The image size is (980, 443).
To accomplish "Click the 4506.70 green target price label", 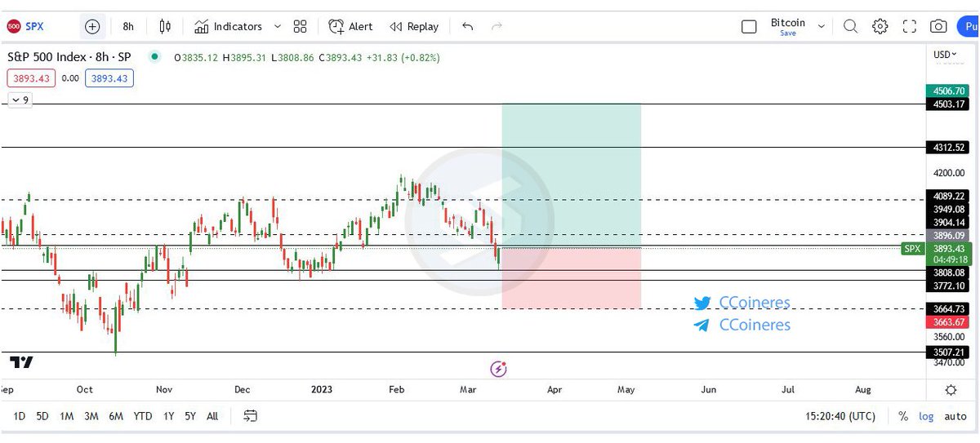I will point(947,91).
